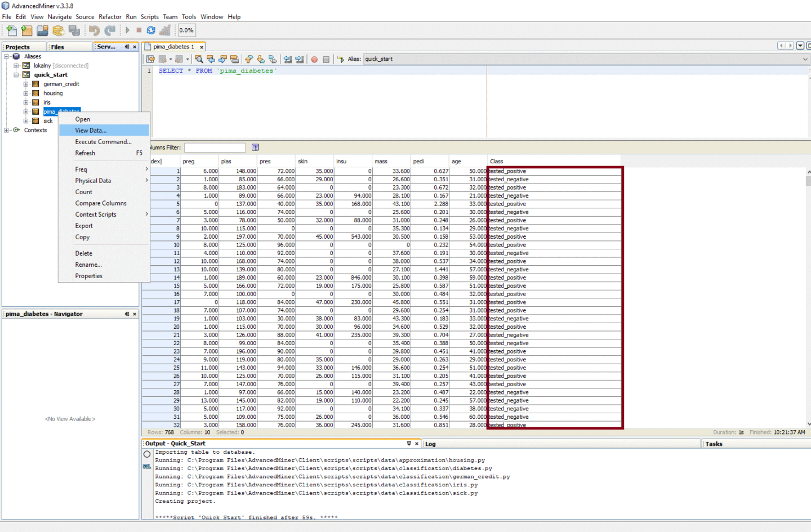Click the magnifier search icon in editor toolbar
This screenshot has height=532, width=811.
pyautogui.click(x=199, y=59)
